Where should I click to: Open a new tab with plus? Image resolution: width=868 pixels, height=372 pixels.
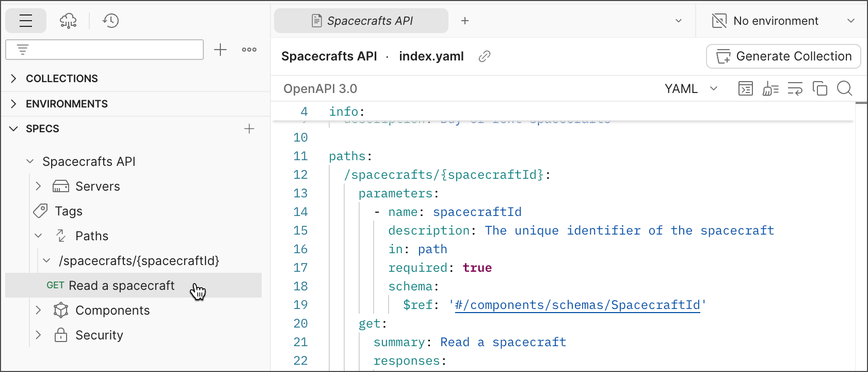[x=465, y=21]
